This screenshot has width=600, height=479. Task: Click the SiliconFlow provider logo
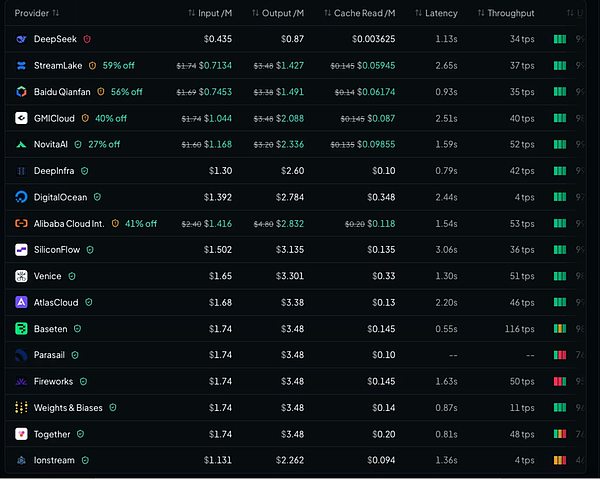[x=21, y=250]
